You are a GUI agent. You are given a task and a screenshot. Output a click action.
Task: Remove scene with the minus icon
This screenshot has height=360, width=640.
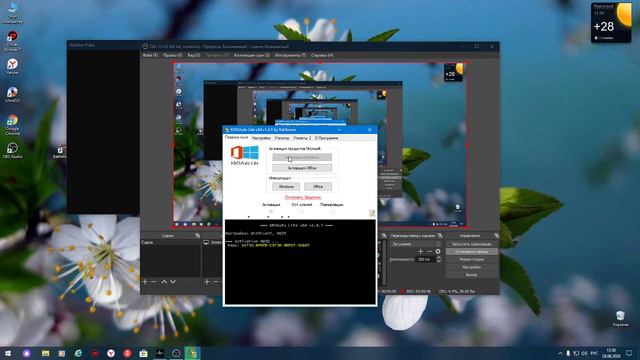pyautogui.click(x=154, y=282)
